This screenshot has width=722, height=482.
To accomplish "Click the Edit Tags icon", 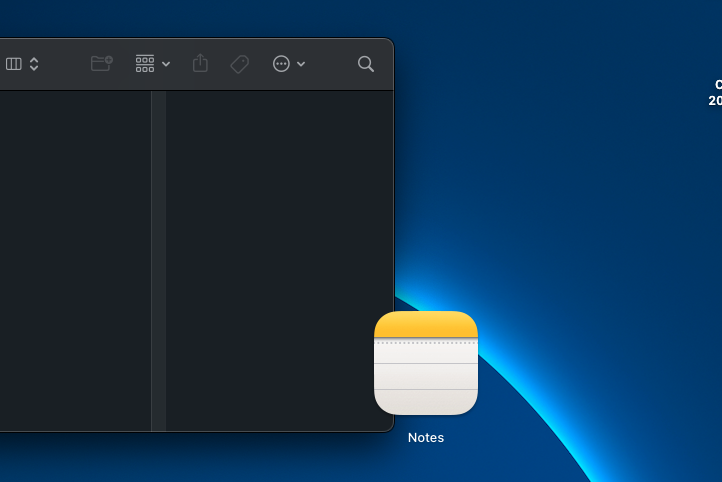I will (x=240, y=64).
